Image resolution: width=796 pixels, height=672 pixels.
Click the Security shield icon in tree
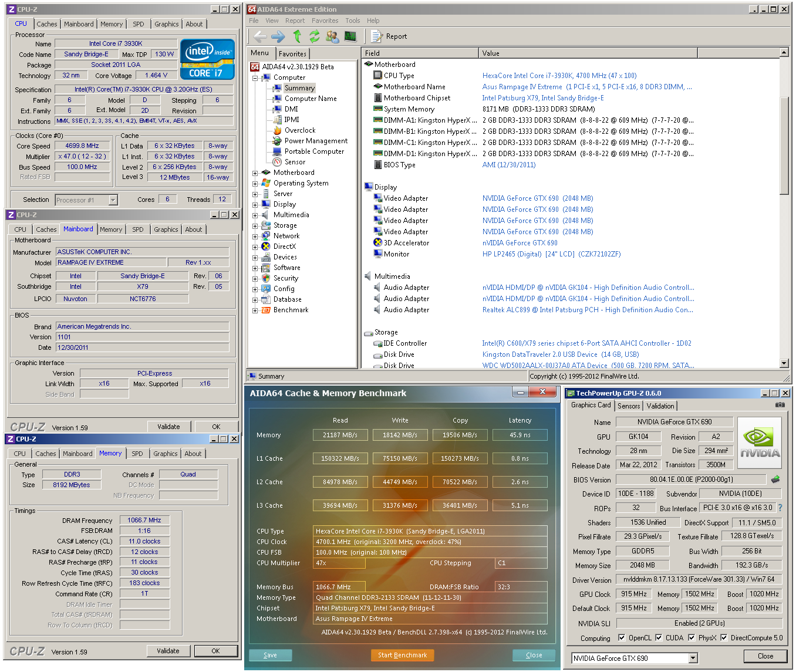tap(266, 278)
